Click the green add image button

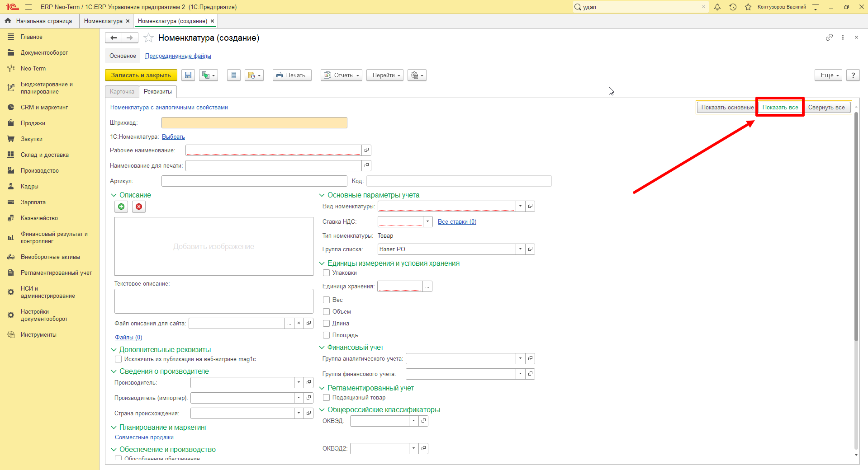tap(121, 207)
